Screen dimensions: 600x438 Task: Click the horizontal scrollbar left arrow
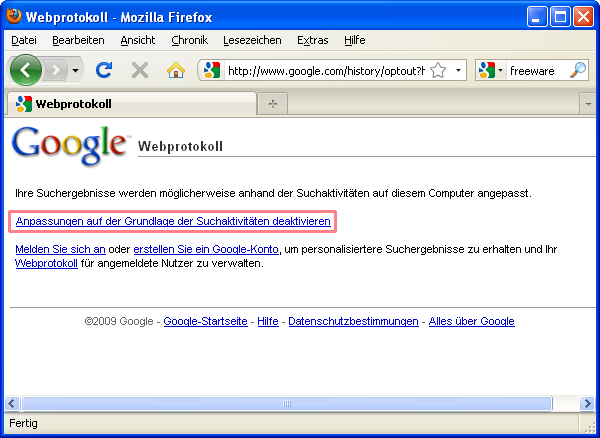click(12, 403)
